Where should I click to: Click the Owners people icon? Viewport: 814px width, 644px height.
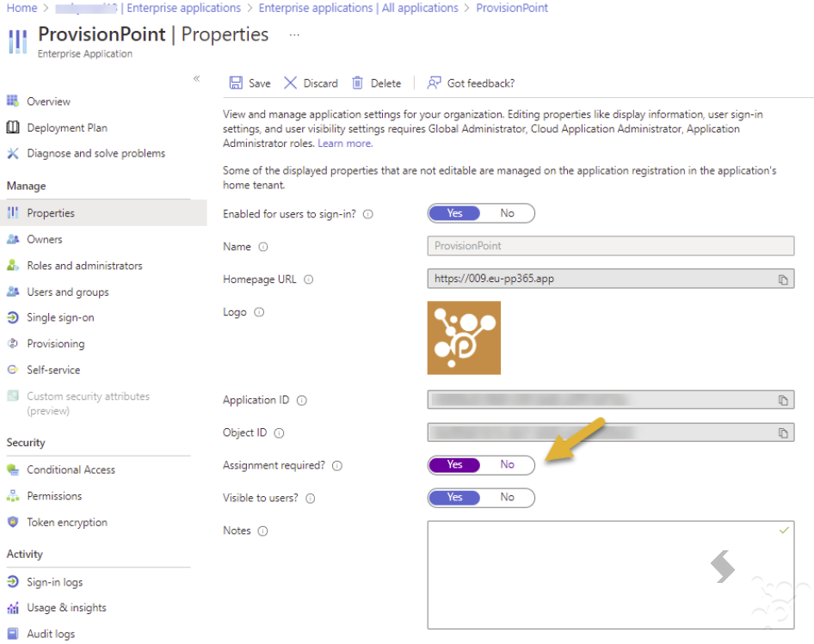pyautogui.click(x=13, y=239)
